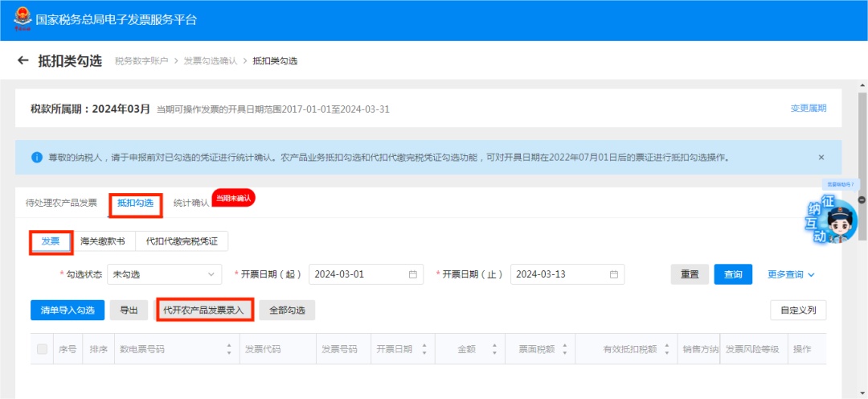
Task: Click the 重置 button
Action: pyautogui.click(x=690, y=274)
